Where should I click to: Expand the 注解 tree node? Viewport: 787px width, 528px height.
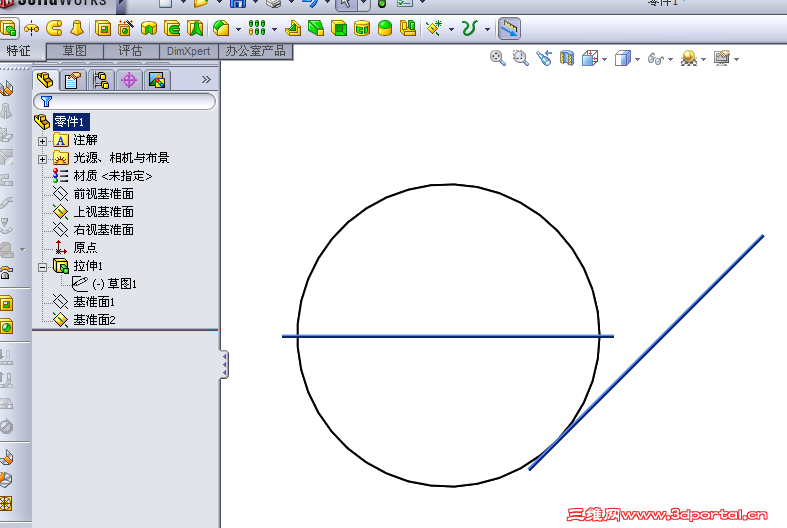tap(43, 141)
